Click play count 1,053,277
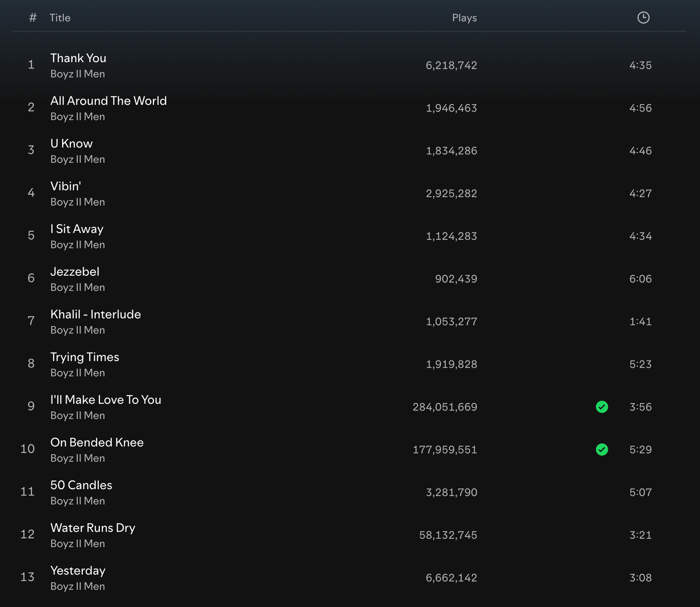 (x=451, y=321)
